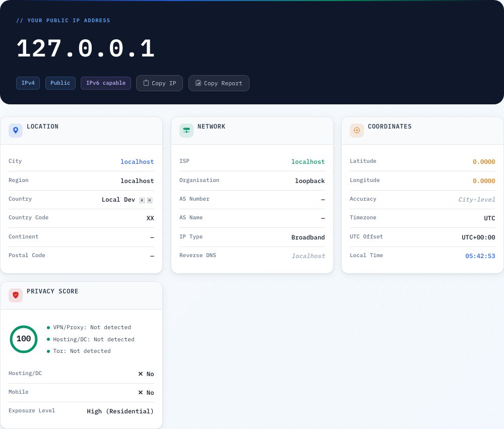Click the Network server icon
Screen dimensions: 504x429
pos(186,130)
